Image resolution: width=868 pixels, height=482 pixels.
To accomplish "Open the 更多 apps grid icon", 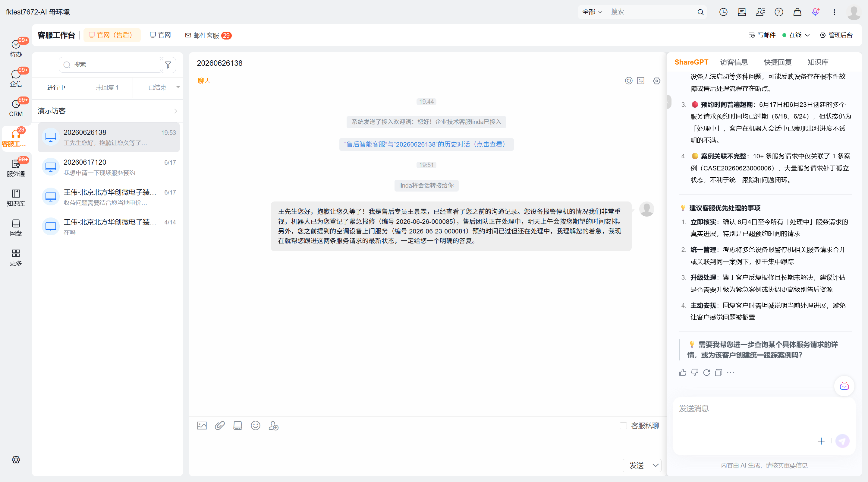I will 16,257.
